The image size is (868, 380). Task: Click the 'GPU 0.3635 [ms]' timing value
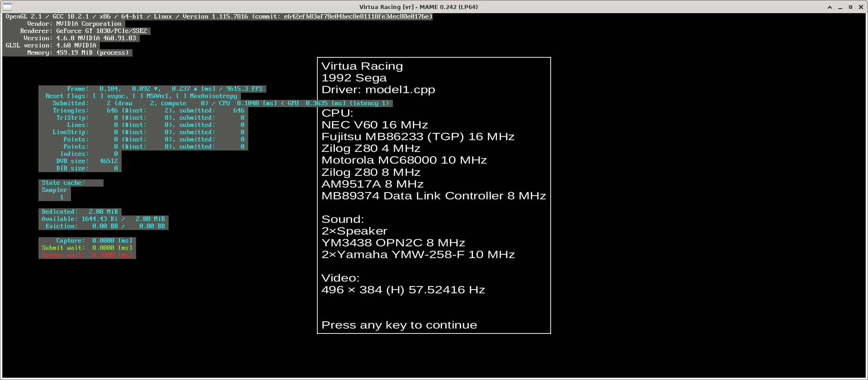point(316,103)
